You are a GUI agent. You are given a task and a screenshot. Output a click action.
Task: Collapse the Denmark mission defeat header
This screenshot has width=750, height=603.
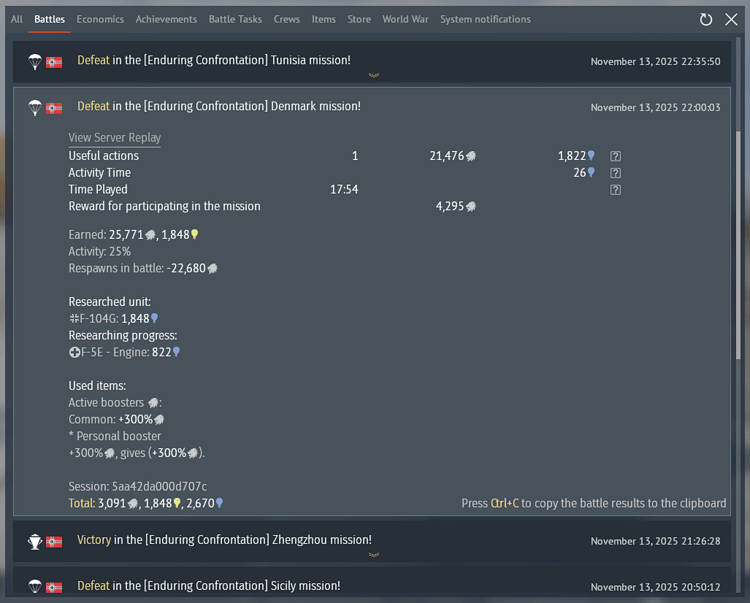tap(219, 107)
